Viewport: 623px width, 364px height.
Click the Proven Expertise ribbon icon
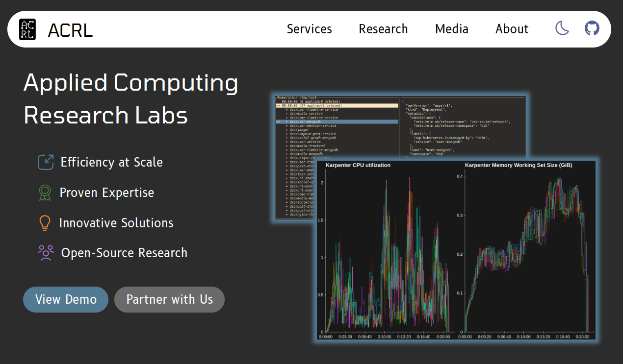(x=45, y=193)
